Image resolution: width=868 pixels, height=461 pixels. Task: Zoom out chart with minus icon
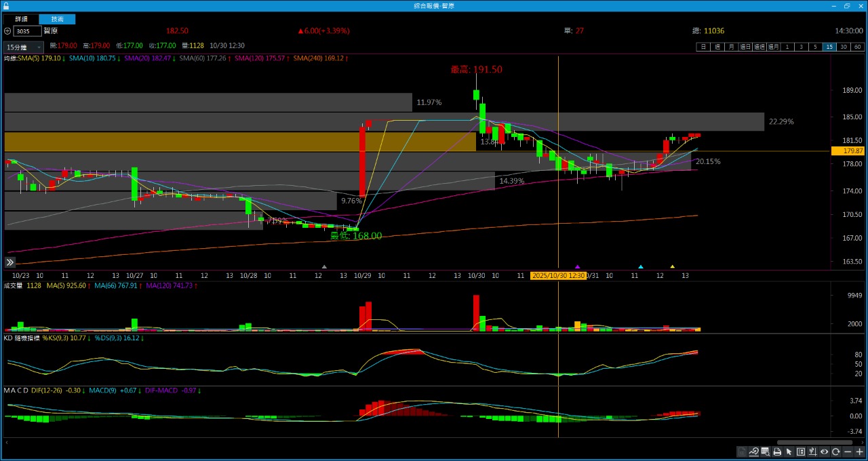click(848, 452)
